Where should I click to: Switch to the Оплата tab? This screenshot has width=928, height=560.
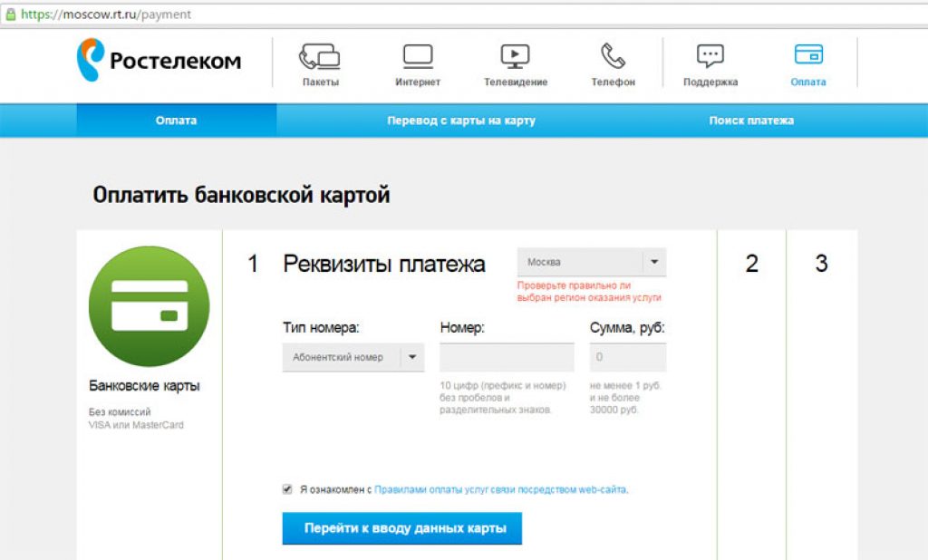point(176,121)
